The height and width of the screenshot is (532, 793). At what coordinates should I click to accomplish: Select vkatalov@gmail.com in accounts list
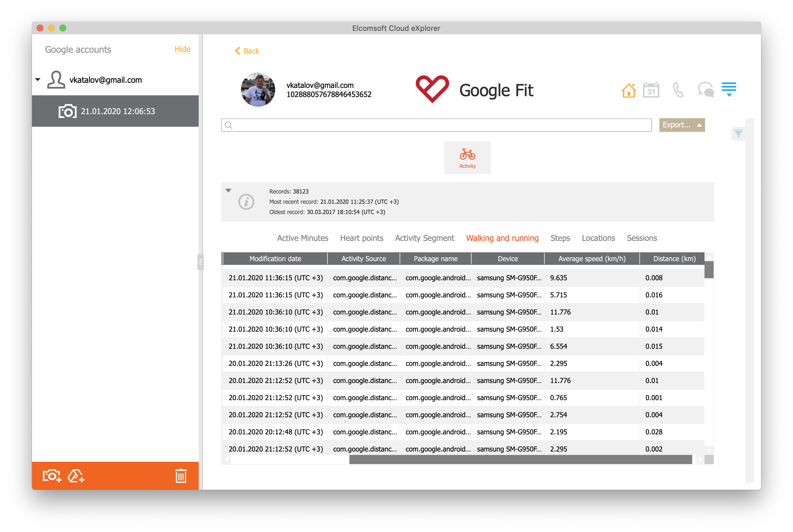point(106,80)
